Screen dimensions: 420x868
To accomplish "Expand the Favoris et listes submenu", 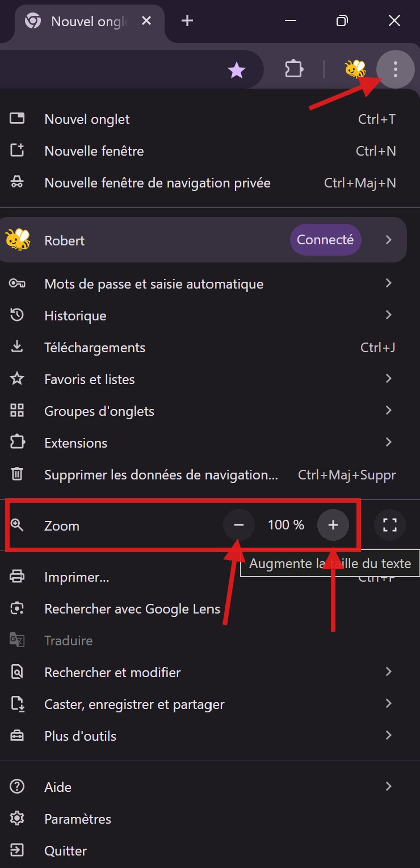I will (389, 378).
